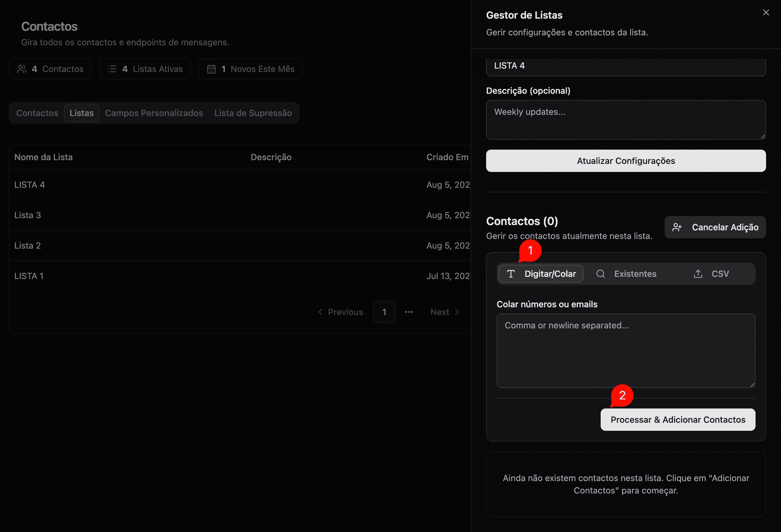
Task: Click the Descrição (opcional) text area
Action: (x=626, y=119)
